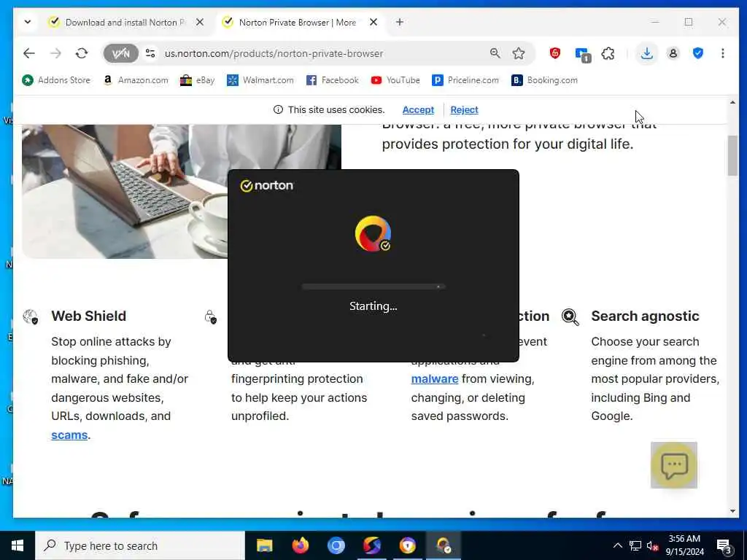
Task: Open Amazon.com bookmark
Action: point(136,80)
